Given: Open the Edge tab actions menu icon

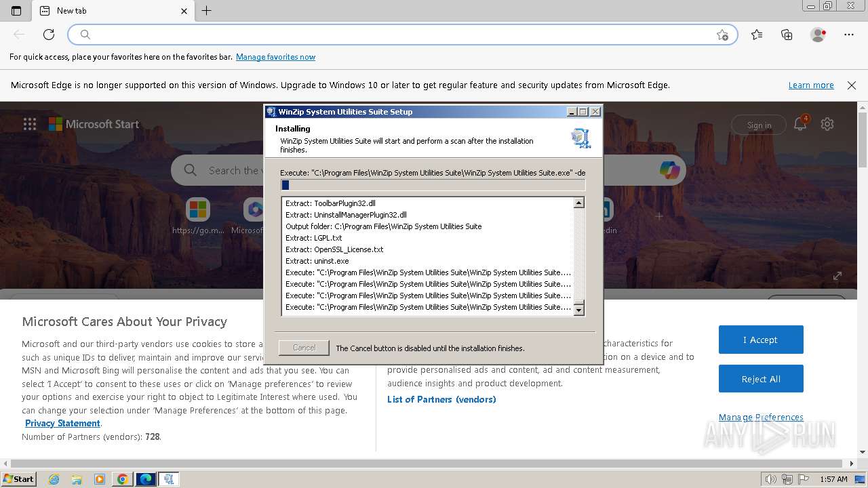Looking at the screenshot, I should coord(16,11).
